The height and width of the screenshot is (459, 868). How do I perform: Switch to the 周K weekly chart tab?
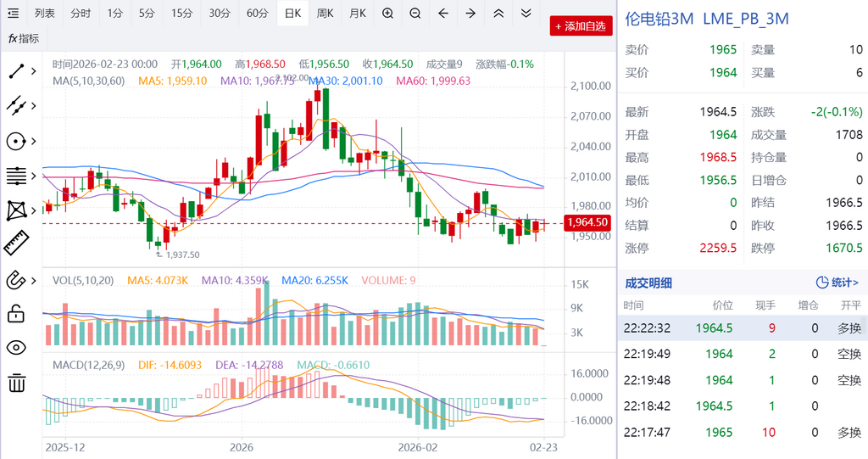(x=325, y=14)
